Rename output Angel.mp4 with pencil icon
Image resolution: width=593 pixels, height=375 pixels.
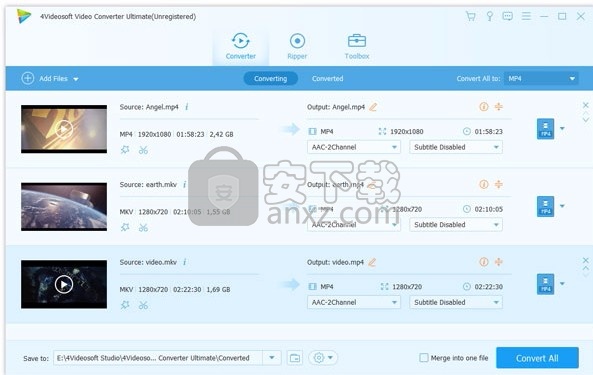coord(373,107)
